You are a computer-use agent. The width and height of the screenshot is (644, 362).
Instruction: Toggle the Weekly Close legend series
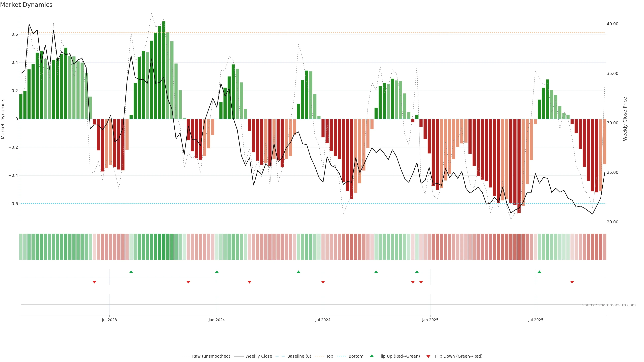tap(258, 356)
